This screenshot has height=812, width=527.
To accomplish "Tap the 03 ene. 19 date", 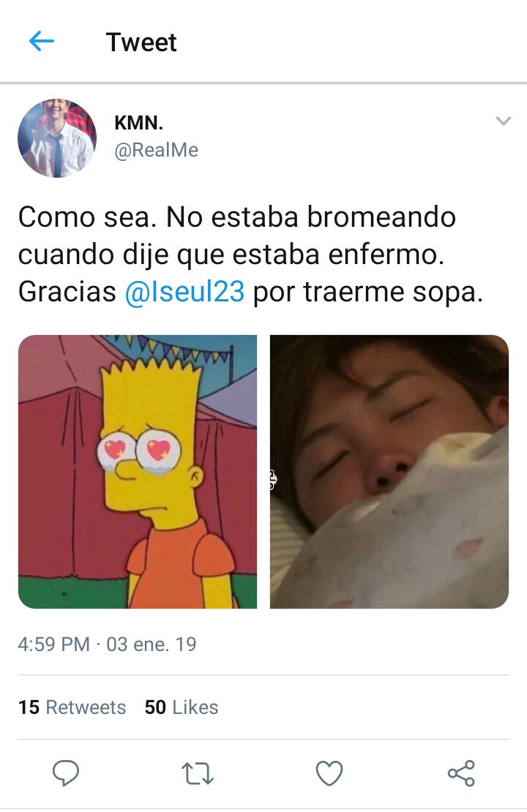I will 152,644.
